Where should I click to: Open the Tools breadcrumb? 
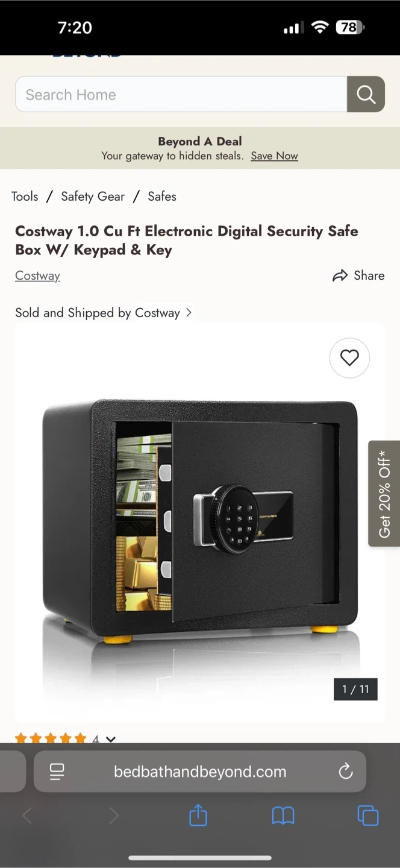[25, 197]
